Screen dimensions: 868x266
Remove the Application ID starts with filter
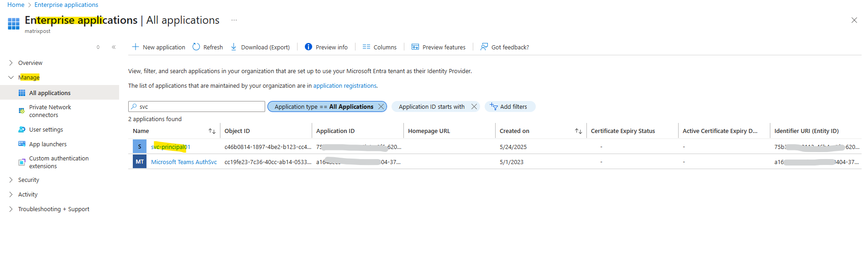click(x=474, y=106)
